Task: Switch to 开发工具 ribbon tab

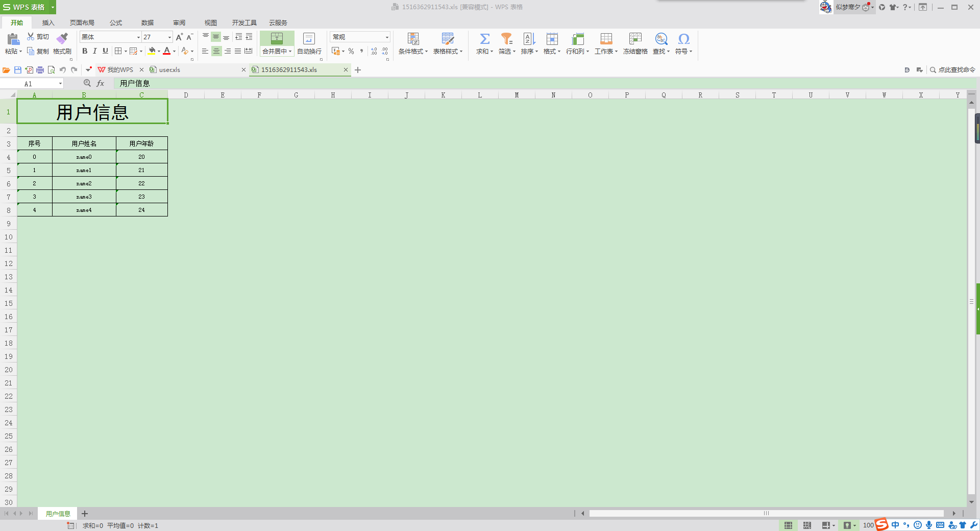Action: coord(244,22)
